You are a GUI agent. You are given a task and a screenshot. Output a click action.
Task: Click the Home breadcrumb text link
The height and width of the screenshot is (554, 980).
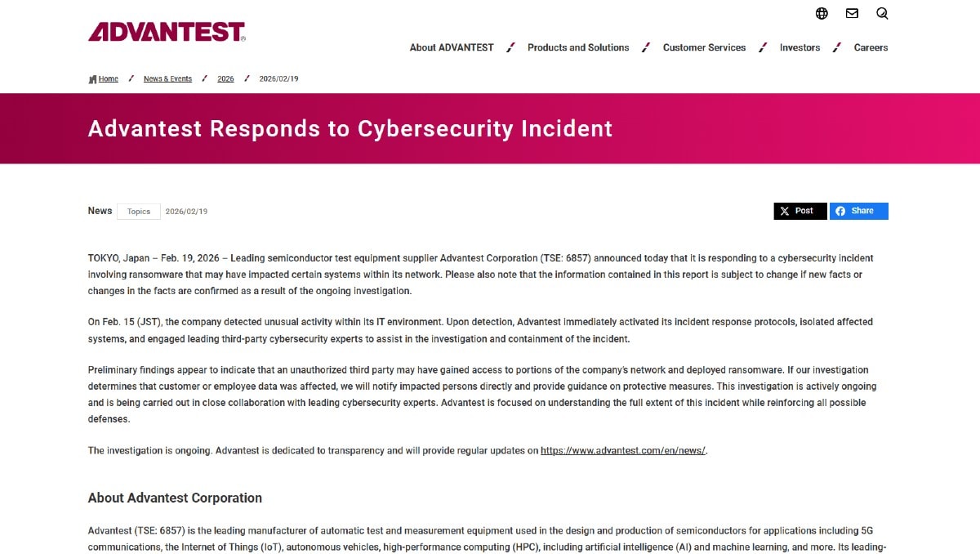pos(109,79)
